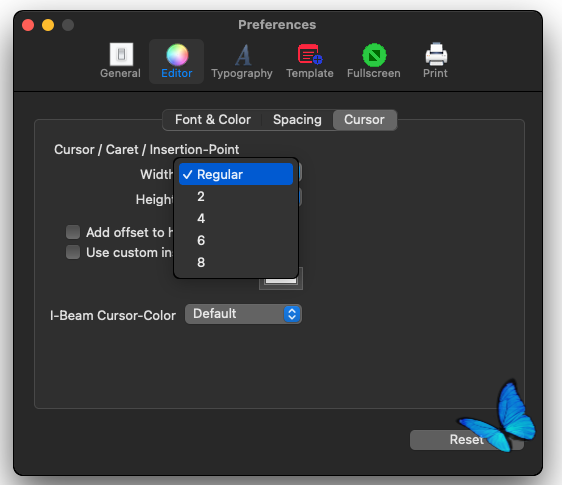The height and width of the screenshot is (485, 562).
Task: Click the Reset button
Action: pos(466,439)
